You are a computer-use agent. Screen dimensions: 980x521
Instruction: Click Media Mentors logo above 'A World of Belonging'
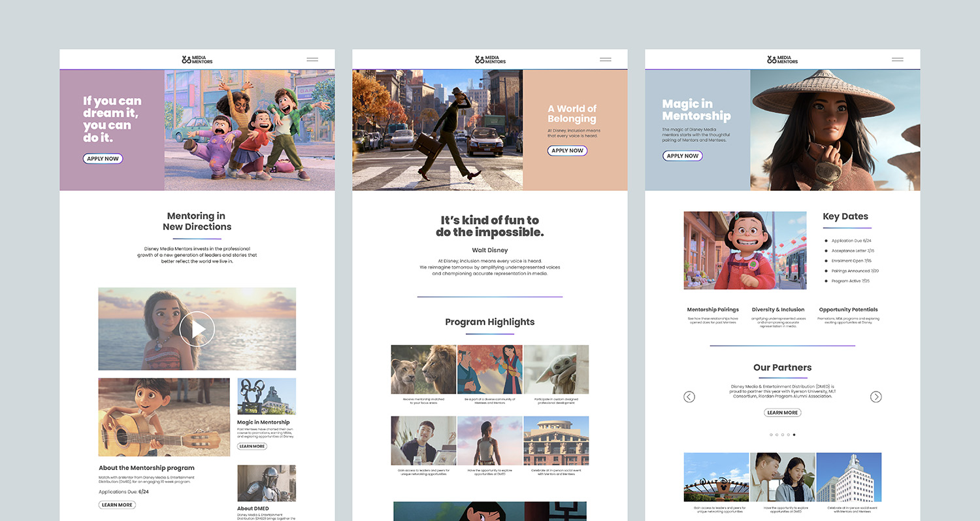[x=490, y=59]
